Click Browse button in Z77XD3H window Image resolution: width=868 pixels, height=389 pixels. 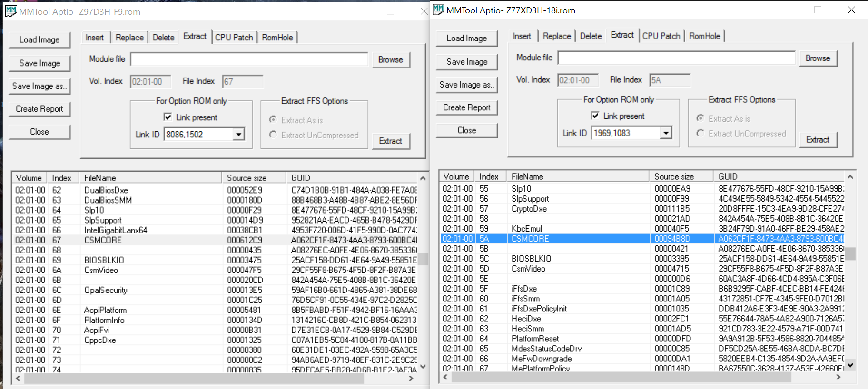(818, 58)
